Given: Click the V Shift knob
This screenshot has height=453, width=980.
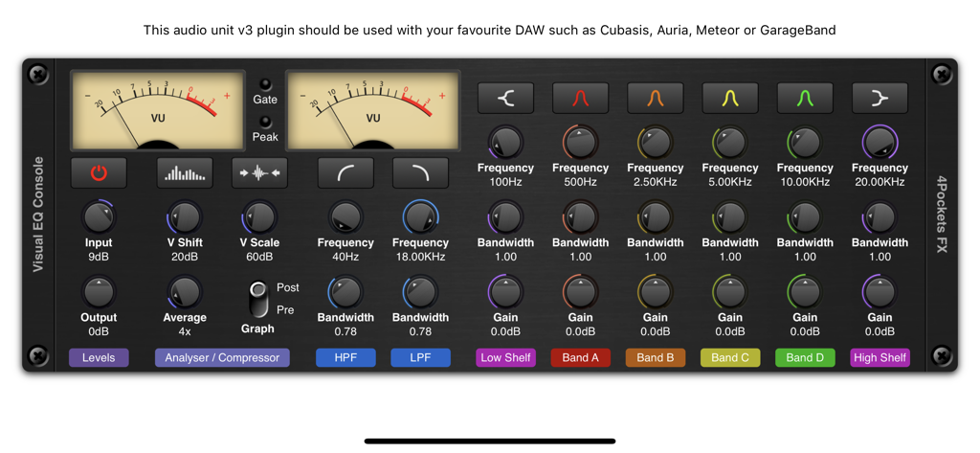Looking at the screenshot, I should pos(185,217).
